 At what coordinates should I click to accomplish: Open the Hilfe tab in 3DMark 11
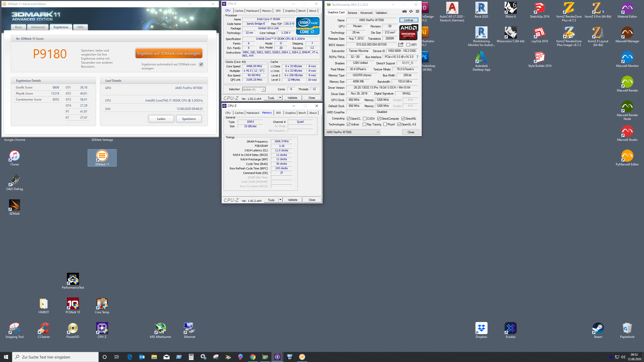[80, 27]
